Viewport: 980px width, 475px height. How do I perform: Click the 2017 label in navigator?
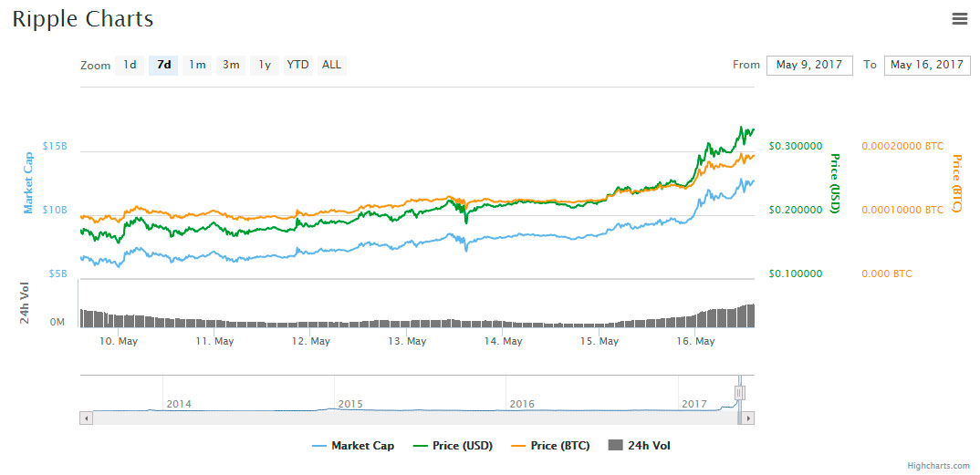(694, 404)
